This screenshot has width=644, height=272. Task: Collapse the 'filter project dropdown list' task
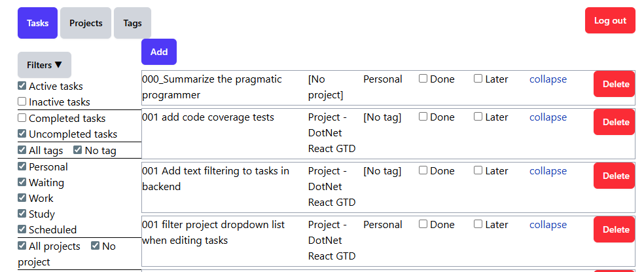coord(548,225)
